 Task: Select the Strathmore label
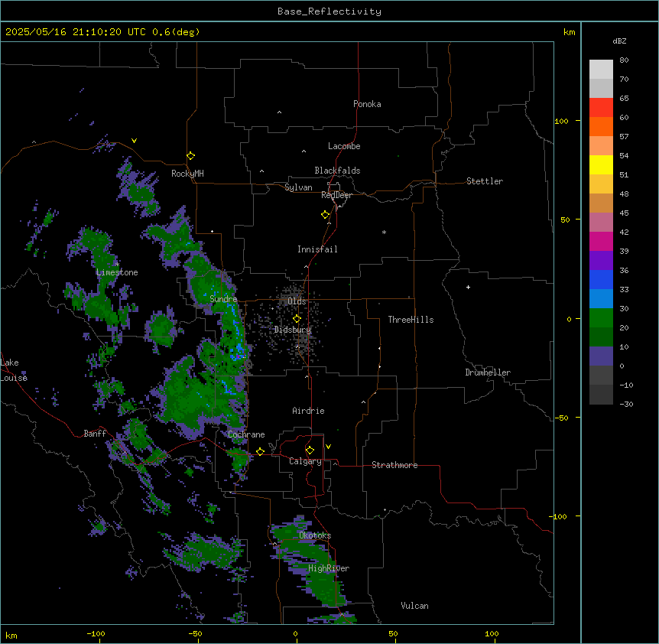[x=394, y=465]
